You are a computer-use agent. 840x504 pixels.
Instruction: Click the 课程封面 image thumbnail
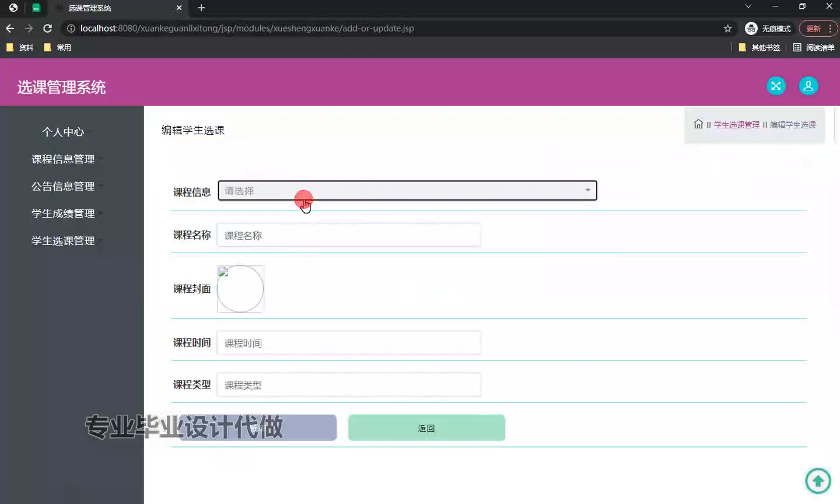click(241, 289)
